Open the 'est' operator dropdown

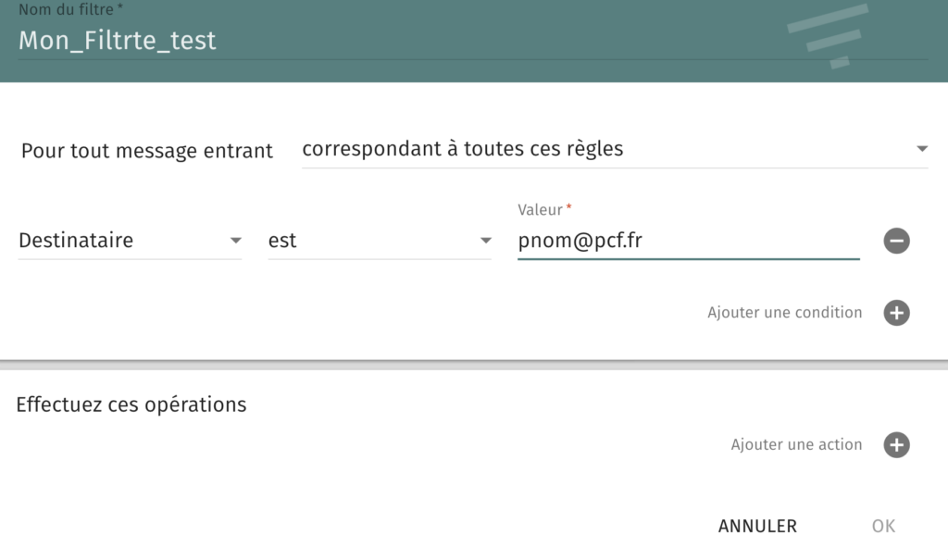380,241
